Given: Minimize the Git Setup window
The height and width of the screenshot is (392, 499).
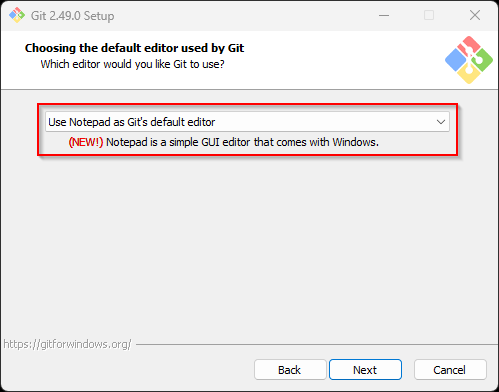Looking at the screenshot, I should click(x=384, y=15).
